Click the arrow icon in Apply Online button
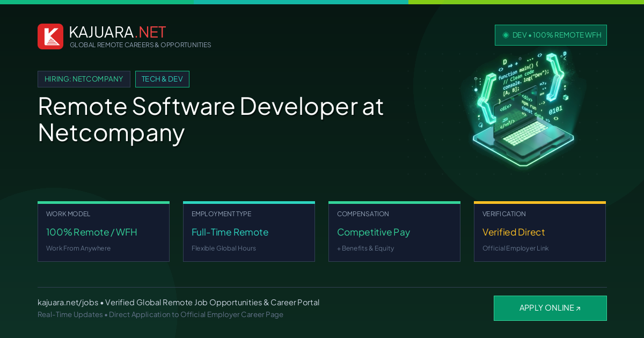The width and height of the screenshot is (644, 338). coord(578,308)
